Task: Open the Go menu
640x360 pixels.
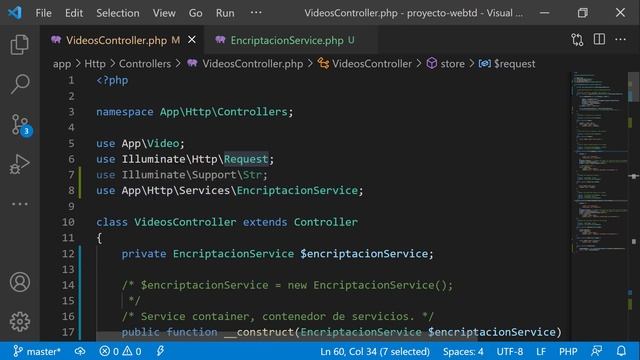Action: pyautogui.click(x=196, y=13)
